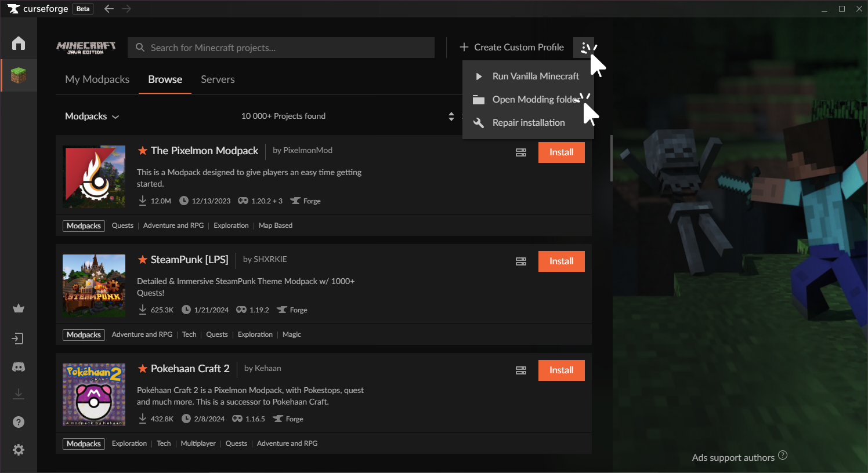Viewport: 868px width, 473px height.
Task: Open the crown premium icon in sidebar
Action: [19, 308]
